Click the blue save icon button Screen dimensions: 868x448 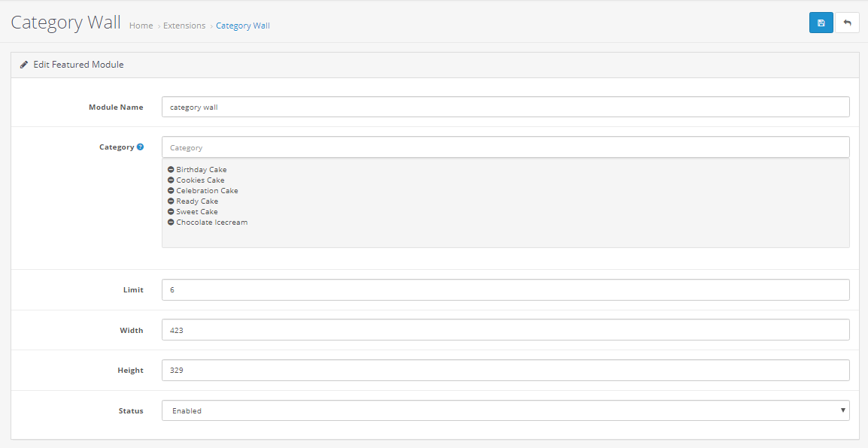point(821,23)
